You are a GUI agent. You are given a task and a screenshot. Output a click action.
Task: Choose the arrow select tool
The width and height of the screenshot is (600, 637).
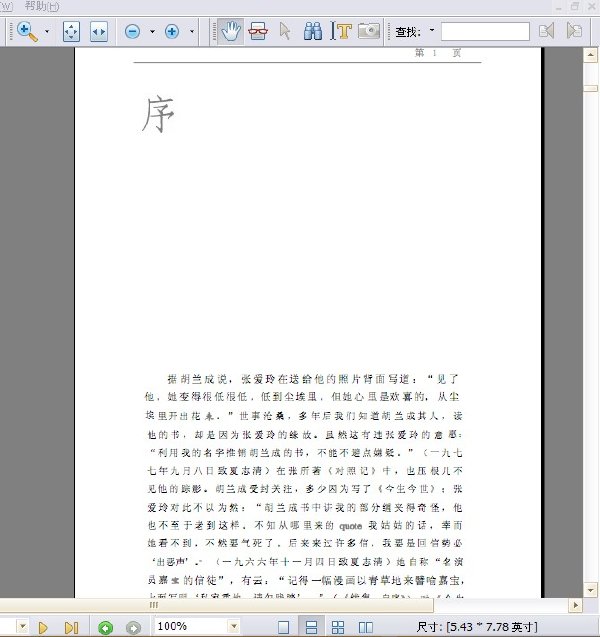pos(285,32)
